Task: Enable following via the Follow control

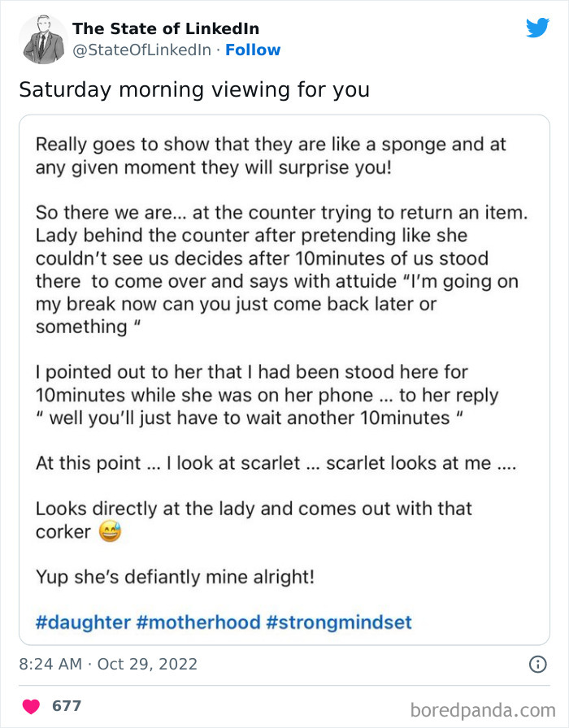Action: click(x=253, y=50)
